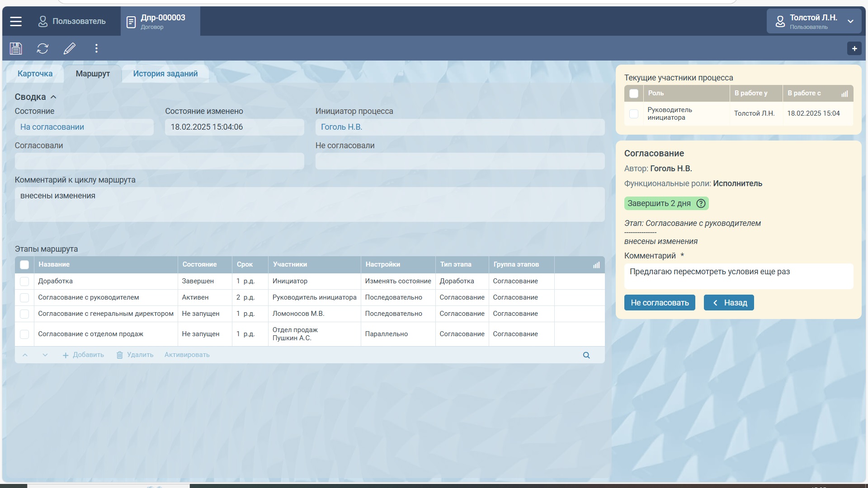
Task: Expand the Толстой Л.Н. user dropdown
Action: [x=850, y=21]
